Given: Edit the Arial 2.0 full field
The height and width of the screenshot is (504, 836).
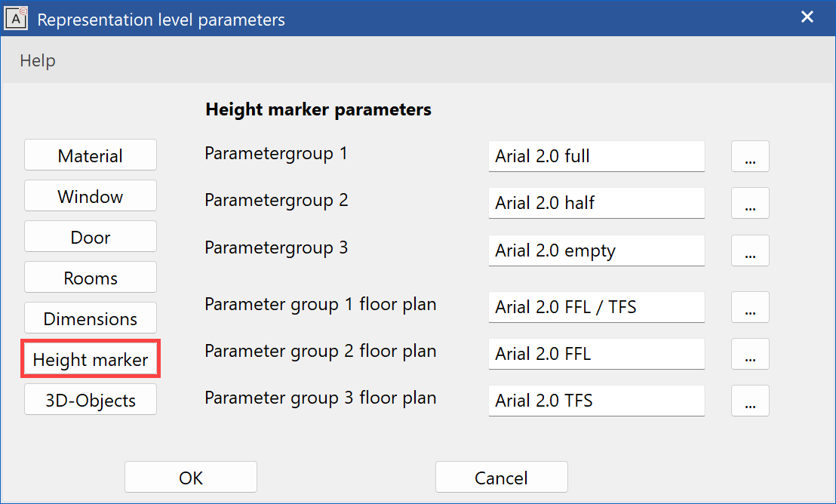Looking at the screenshot, I should pos(596,156).
